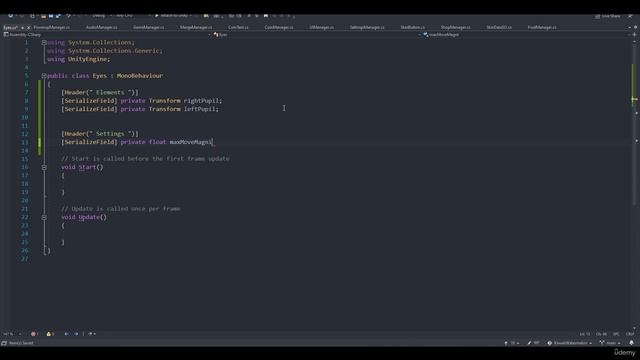This screenshot has height=360, width=640.
Task: Click the bookmark toolbar icon
Action: pos(266,16)
